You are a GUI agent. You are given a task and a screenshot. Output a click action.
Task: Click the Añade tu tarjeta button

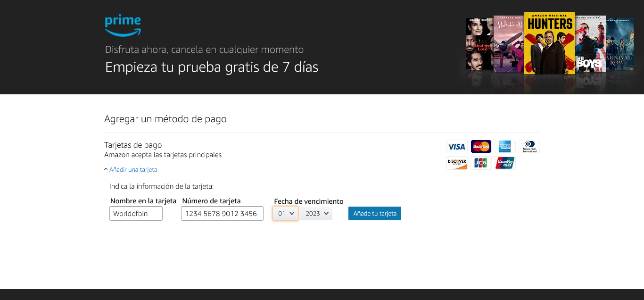click(375, 213)
